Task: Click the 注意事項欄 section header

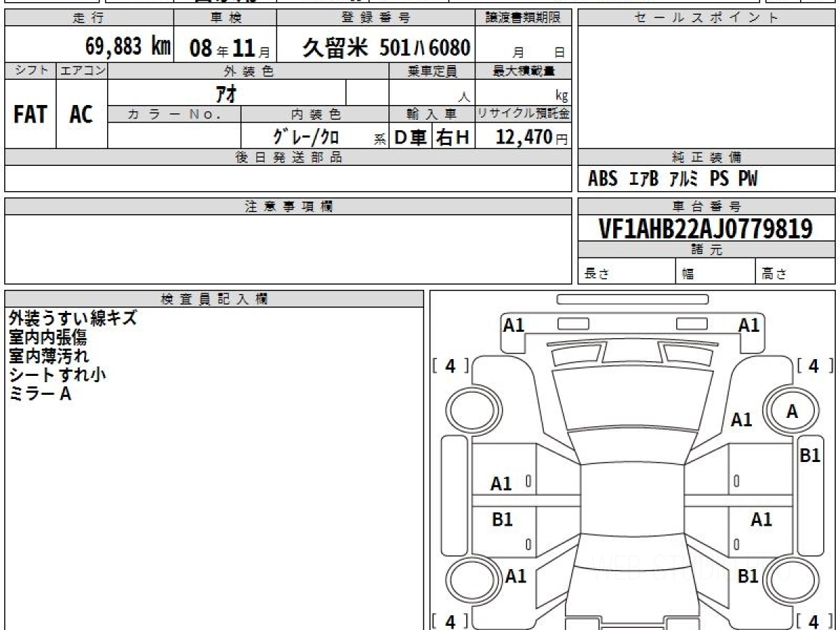Action: tap(288, 206)
